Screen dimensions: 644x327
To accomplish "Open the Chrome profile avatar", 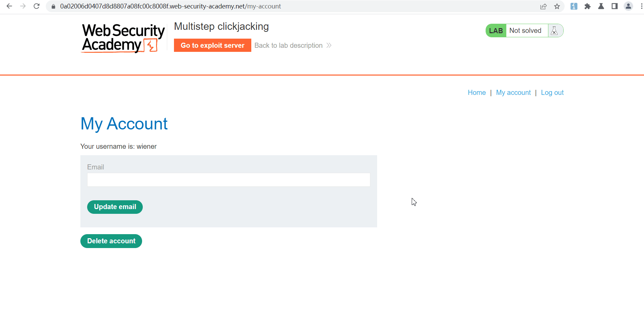I will (x=628, y=6).
